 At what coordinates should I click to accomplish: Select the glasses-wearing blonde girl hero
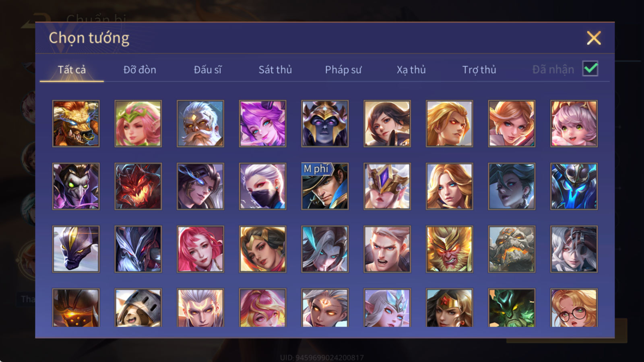tap(574, 308)
